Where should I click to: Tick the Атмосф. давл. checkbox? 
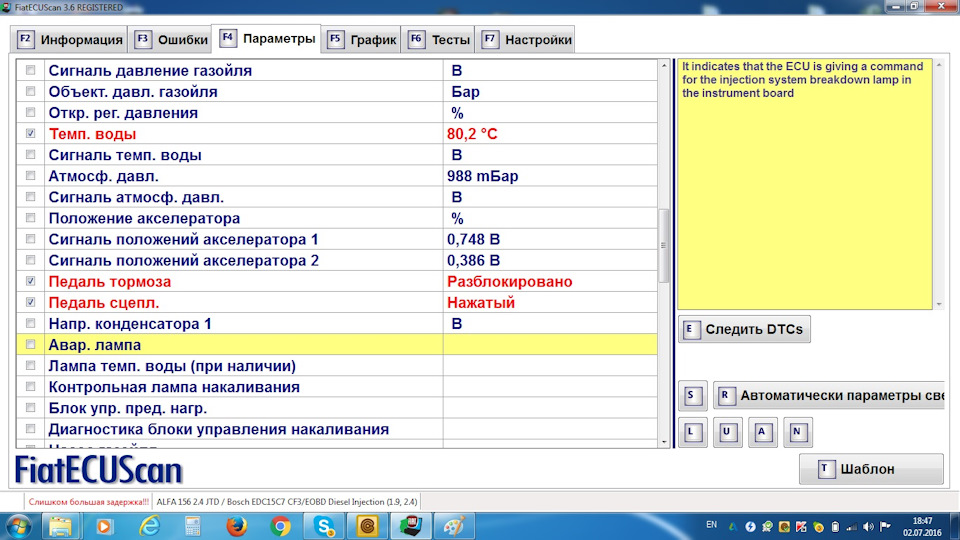[31, 176]
